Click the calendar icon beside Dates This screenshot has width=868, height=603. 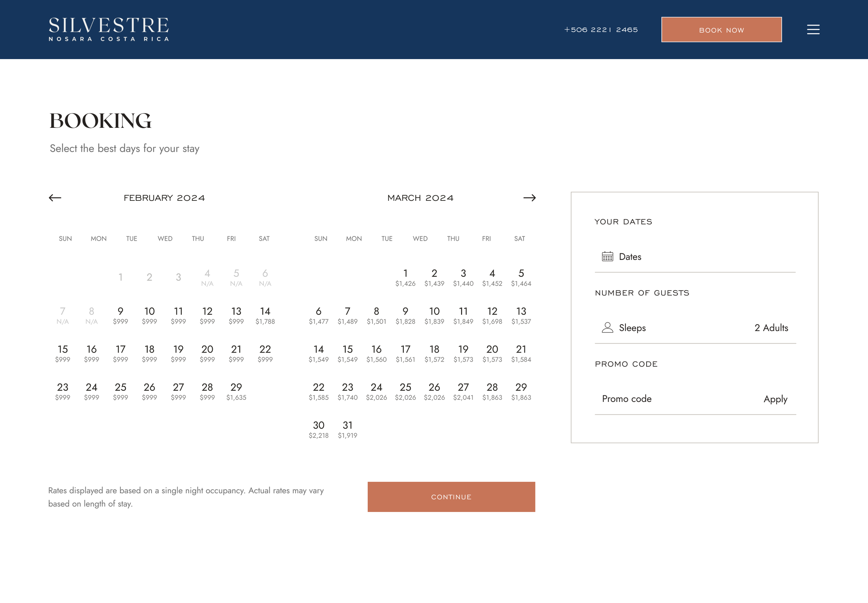[607, 257]
